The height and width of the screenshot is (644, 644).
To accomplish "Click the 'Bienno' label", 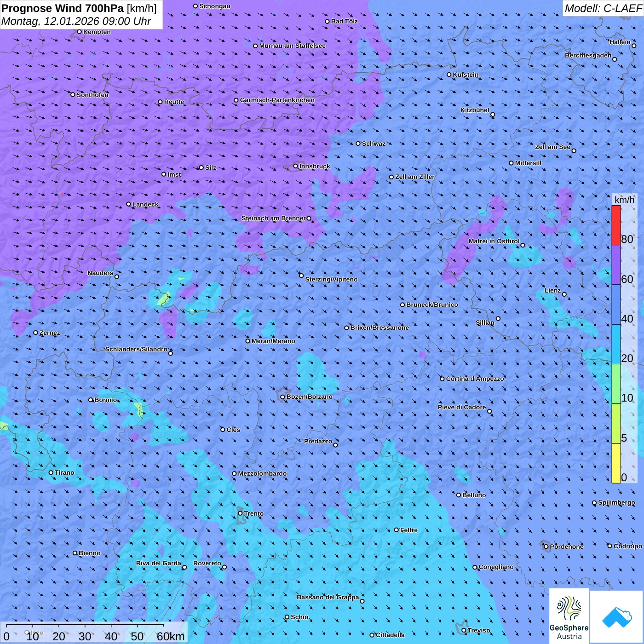I will coord(90,553).
